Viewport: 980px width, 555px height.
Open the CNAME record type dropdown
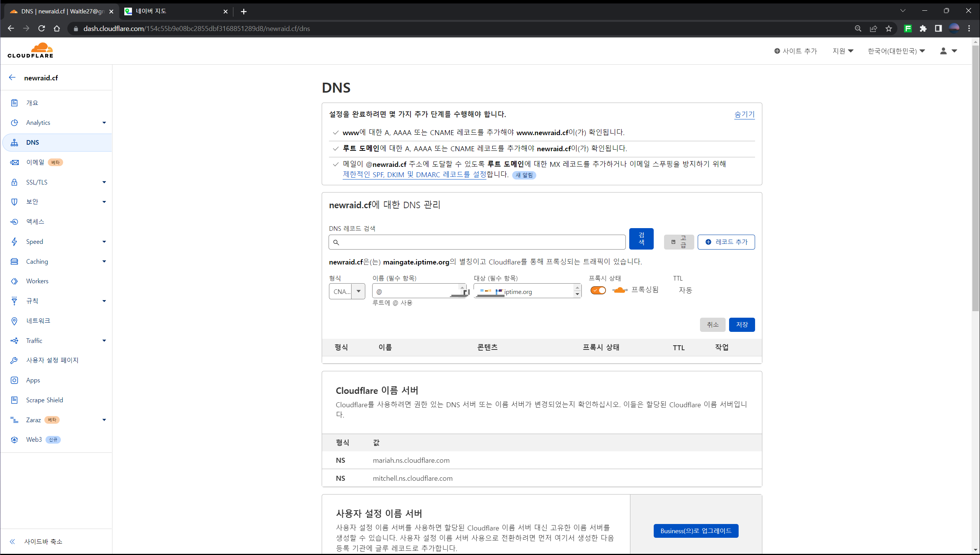[347, 291]
